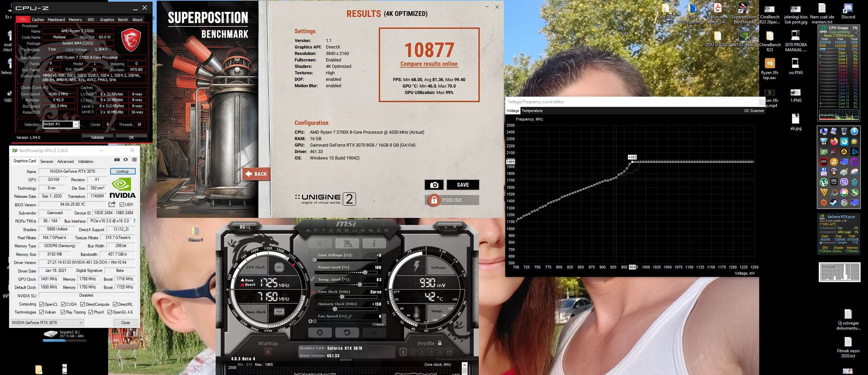Click the Bus Interface question mark help icon
Viewport: 868px width, 375px height.
pos(134,221)
